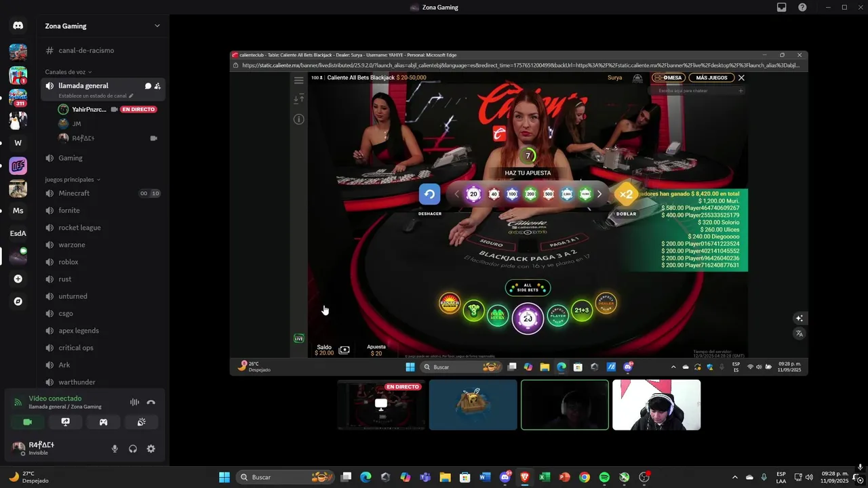868x488 pixels.
Task: Click blackjack game info circle icon
Action: click(299, 119)
